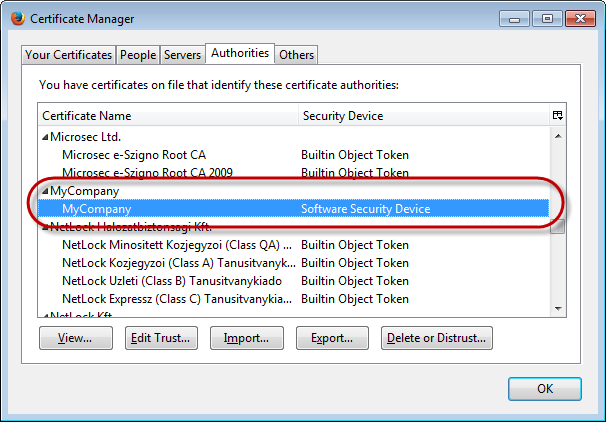Collapse the Microsec Ltd. group
This screenshot has height=422, width=606.
tap(45, 137)
